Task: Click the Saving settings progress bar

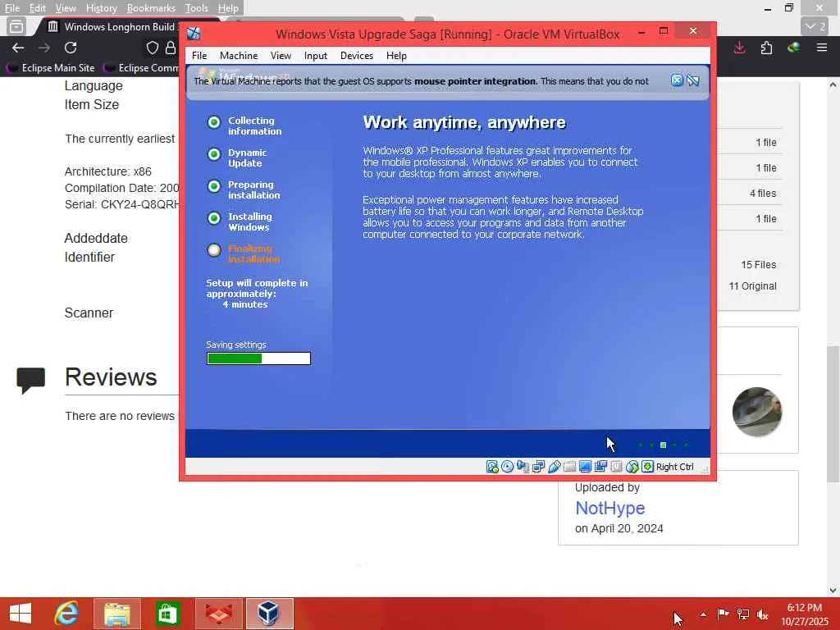Action: (x=258, y=358)
